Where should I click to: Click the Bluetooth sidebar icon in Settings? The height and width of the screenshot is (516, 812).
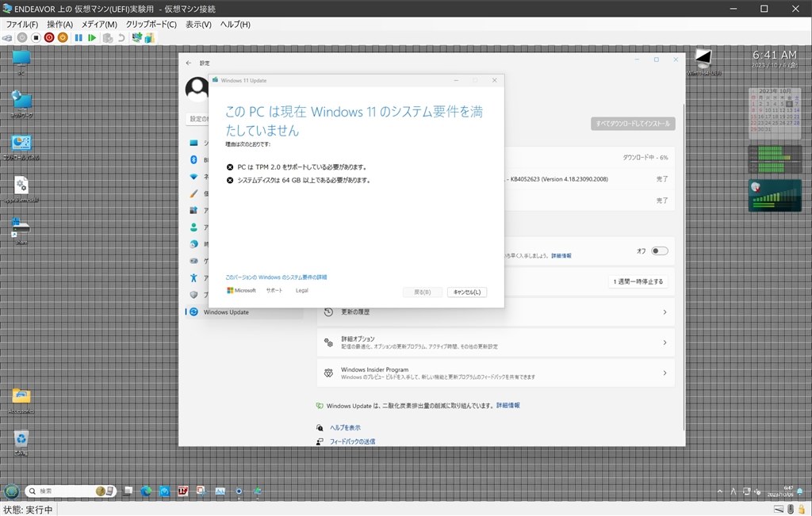click(x=193, y=159)
